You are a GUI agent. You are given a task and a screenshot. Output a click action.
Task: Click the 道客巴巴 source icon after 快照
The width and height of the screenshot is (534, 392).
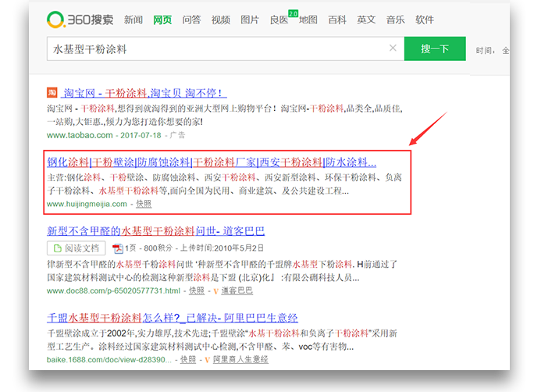216,290
